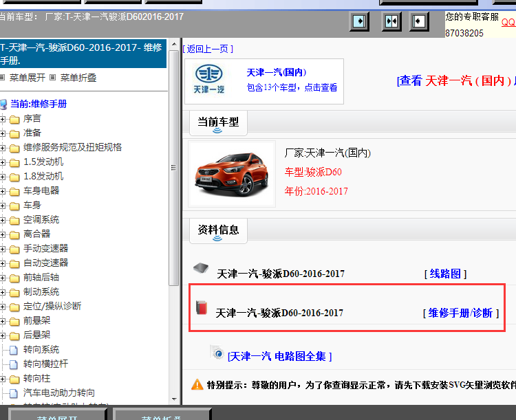Open the 线路图 link
This screenshot has width=516, height=420.
pos(445,274)
